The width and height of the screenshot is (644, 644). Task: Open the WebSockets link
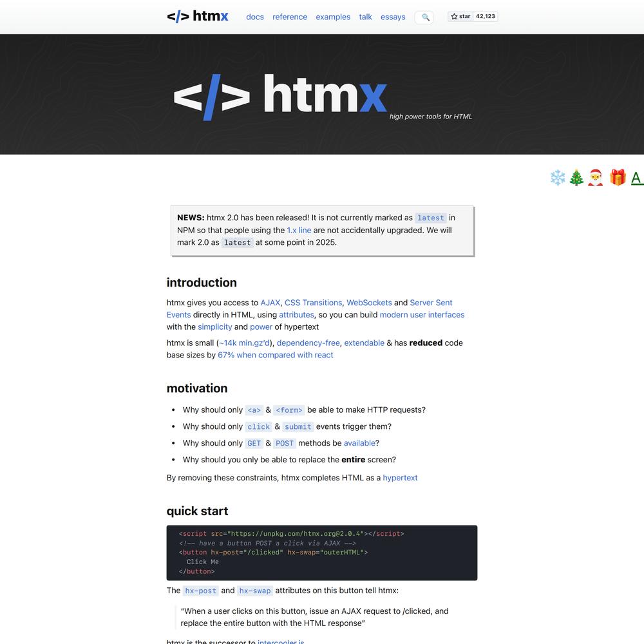click(x=369, y=303)
